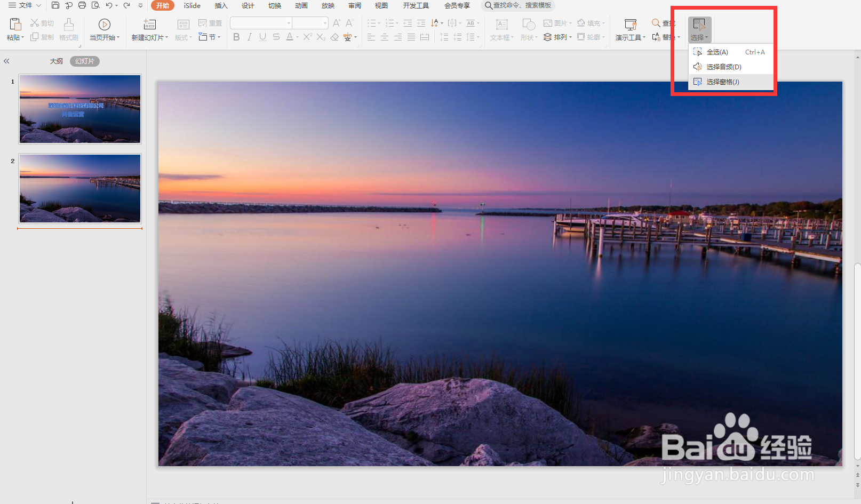Click the New Slide (新建幻灯片) icon
The height and width of the screenshot is (504, 861).
[x=150, y=25]
